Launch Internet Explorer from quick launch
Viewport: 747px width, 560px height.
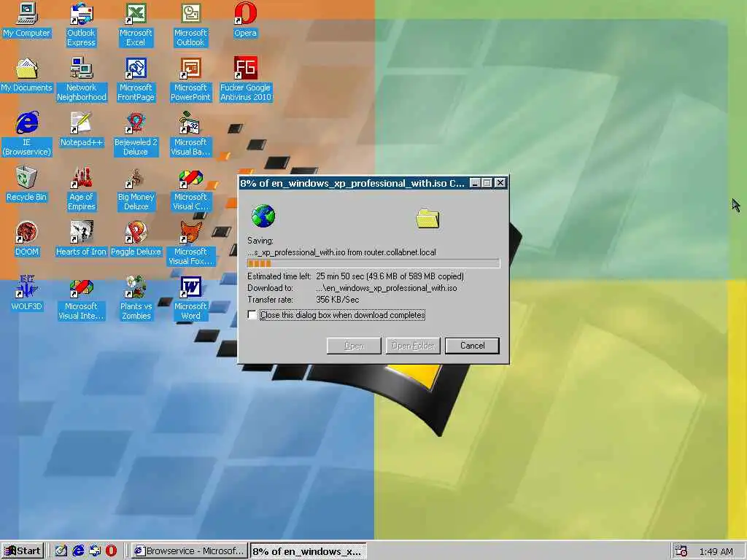[78, 551]
